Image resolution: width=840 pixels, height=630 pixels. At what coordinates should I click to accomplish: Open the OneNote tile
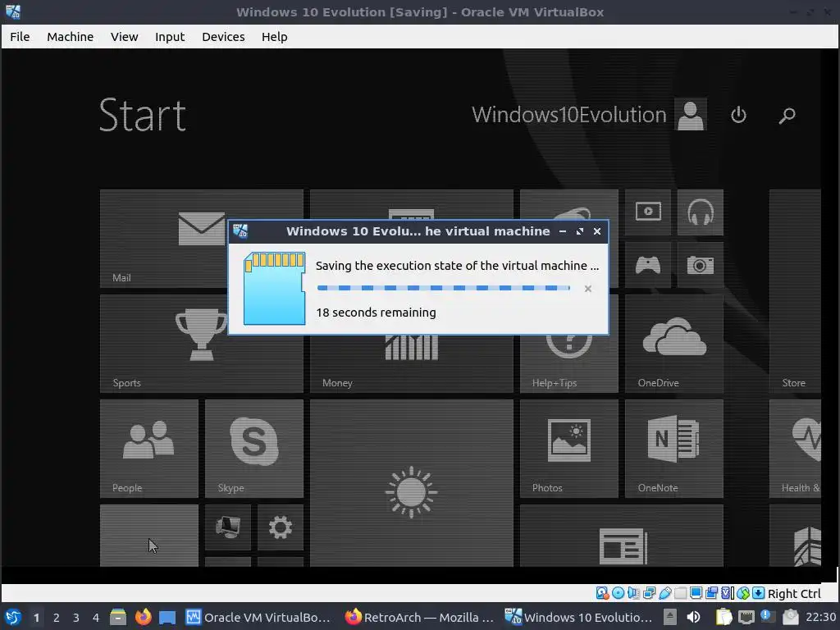pyautogui.click(x=674, y=449)
